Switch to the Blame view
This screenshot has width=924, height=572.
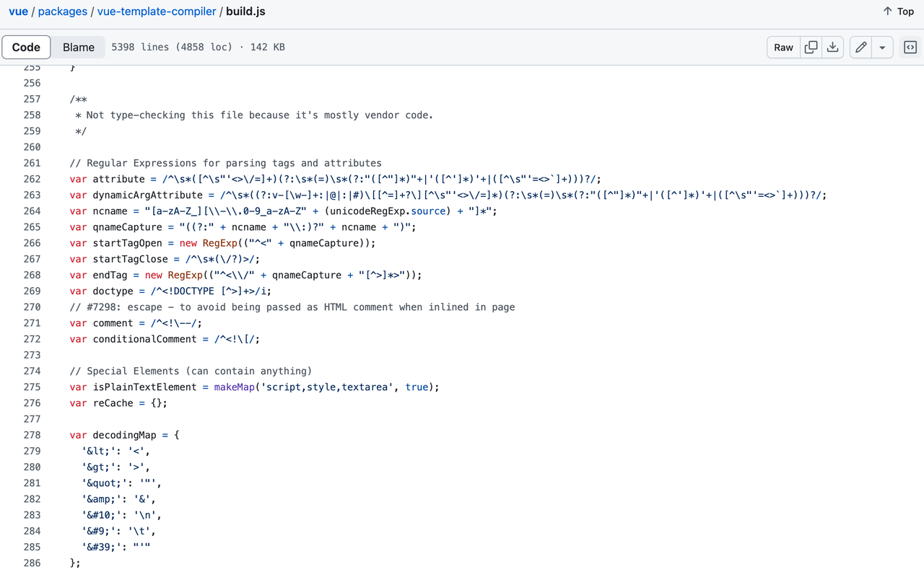(78, 46)
